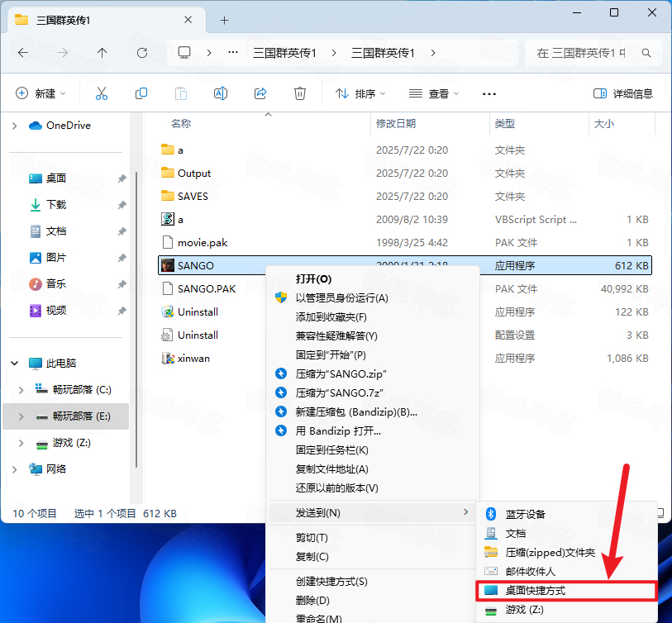Sort by the 修改日期 column header

click(x=396, y=124)
